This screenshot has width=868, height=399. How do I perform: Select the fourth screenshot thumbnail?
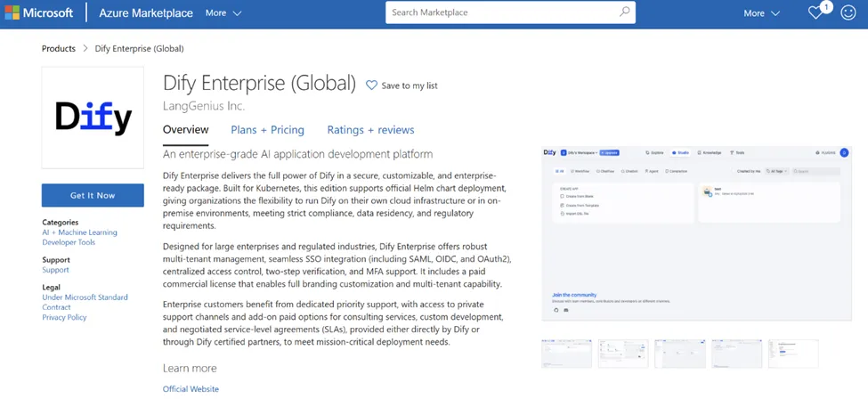(737, 354)
